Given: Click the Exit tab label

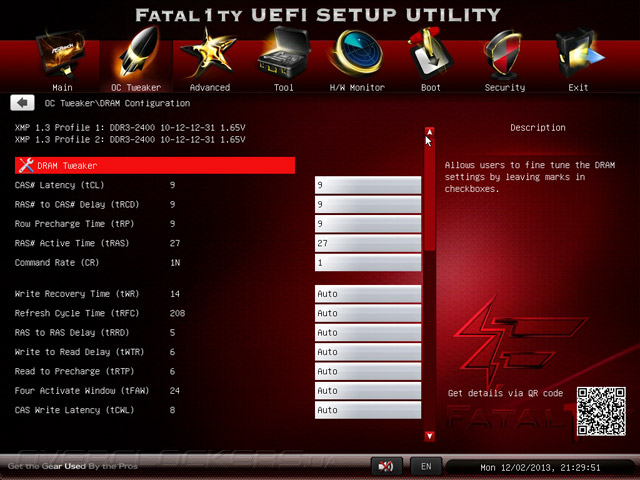Looking at the screenshot, I should click(x=578, y=87).
